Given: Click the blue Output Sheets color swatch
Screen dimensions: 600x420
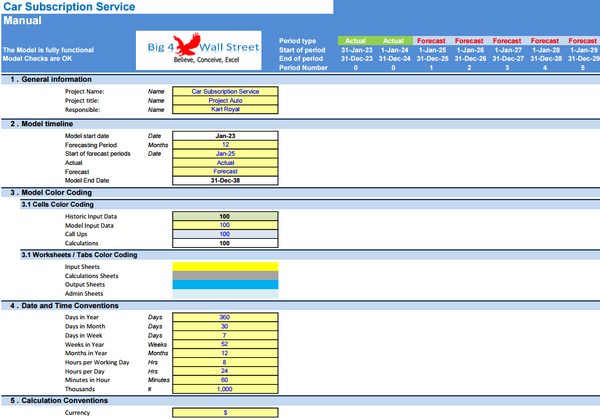Looking at the screenshot, I should coord(225,285).
